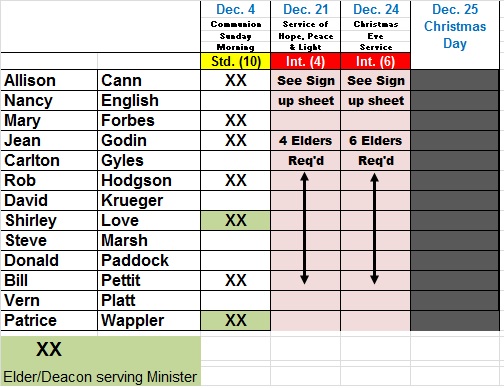Click the red Int. (4) cell
Viewport: 504px width, 388px height.
click(305, 61)
